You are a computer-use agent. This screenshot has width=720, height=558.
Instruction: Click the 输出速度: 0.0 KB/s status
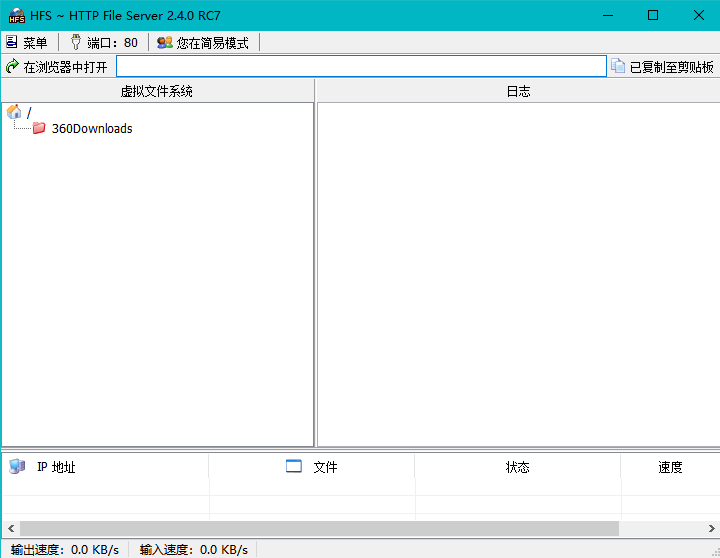tap(65, 549)
